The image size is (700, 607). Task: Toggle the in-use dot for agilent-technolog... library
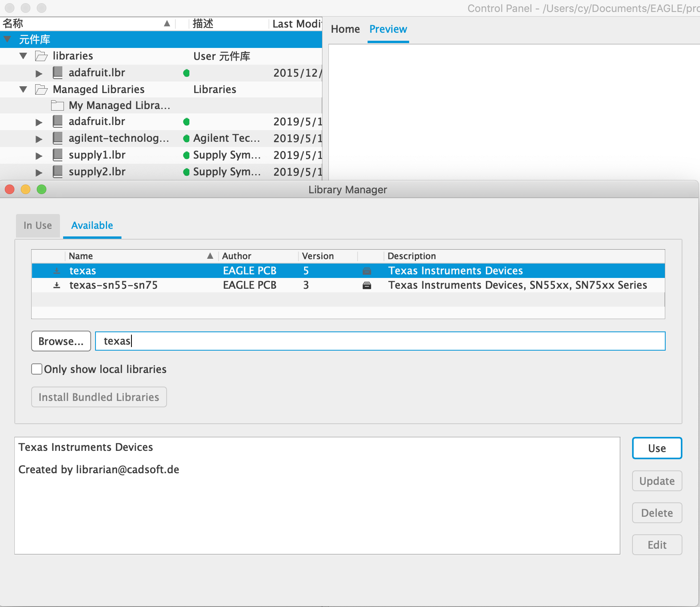[186, 139]
